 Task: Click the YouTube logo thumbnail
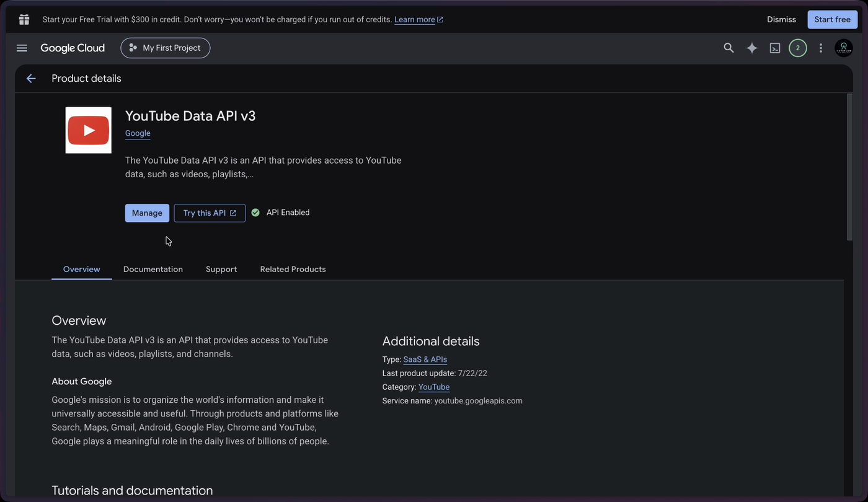click(89, 130)
